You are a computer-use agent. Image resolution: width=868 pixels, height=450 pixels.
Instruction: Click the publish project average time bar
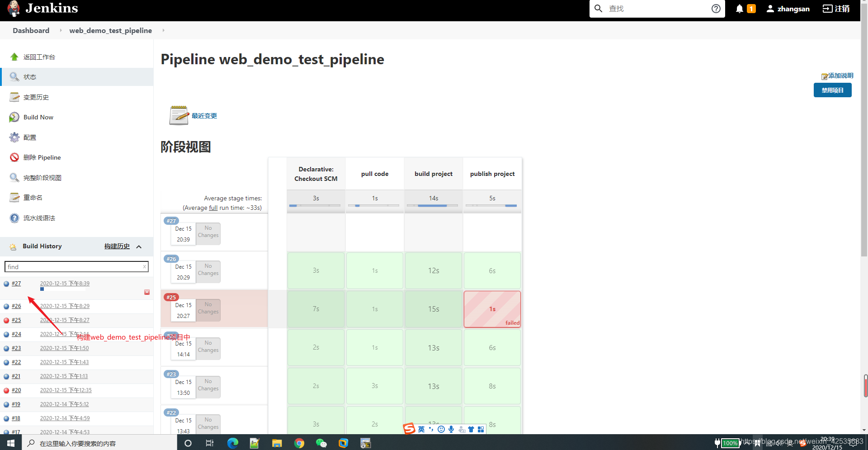click(491, 206)
